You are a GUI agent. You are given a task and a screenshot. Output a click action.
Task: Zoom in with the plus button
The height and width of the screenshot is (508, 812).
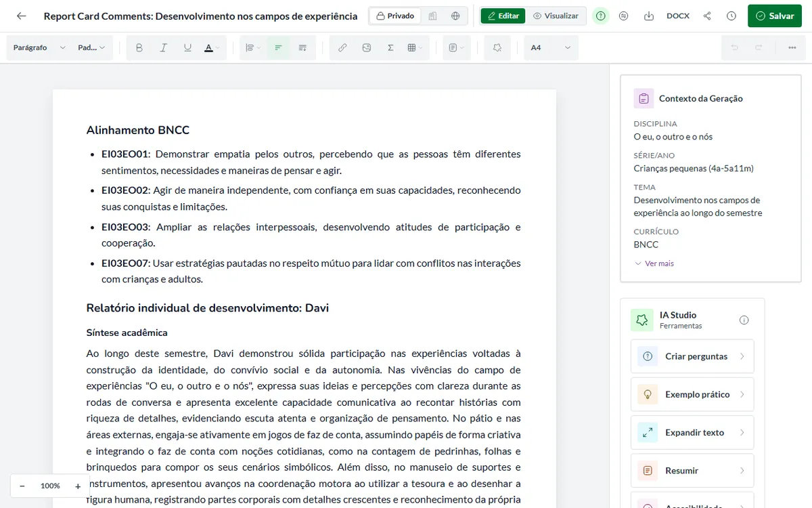78,486
